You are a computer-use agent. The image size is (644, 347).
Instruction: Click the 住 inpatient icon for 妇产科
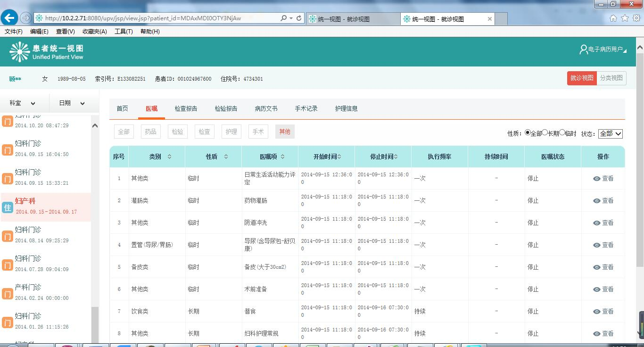pyautogui.click(x=7, y=207)
